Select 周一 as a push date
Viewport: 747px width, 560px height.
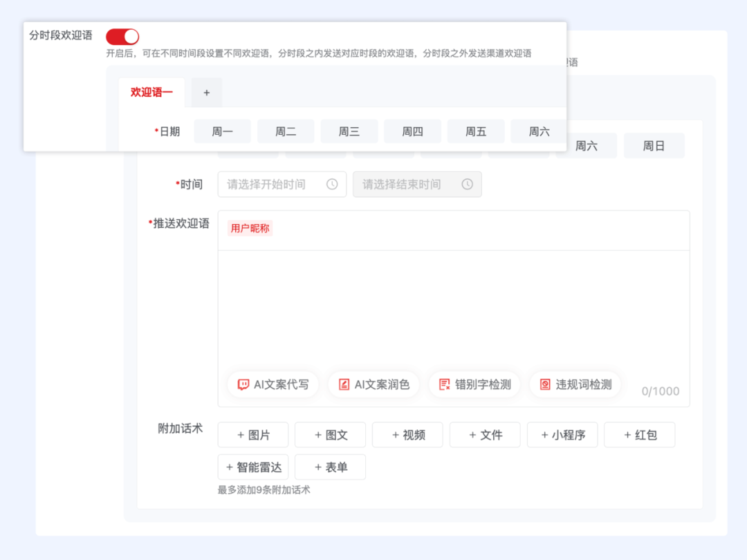click(222, 131)
